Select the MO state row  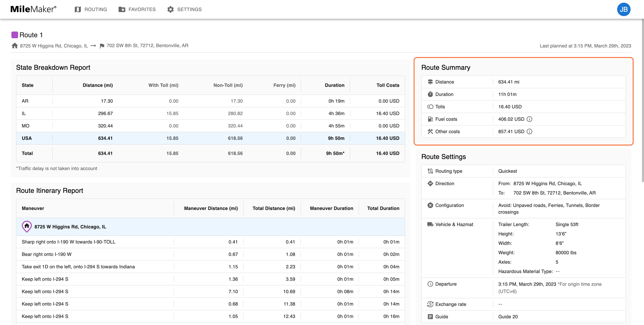210,126
